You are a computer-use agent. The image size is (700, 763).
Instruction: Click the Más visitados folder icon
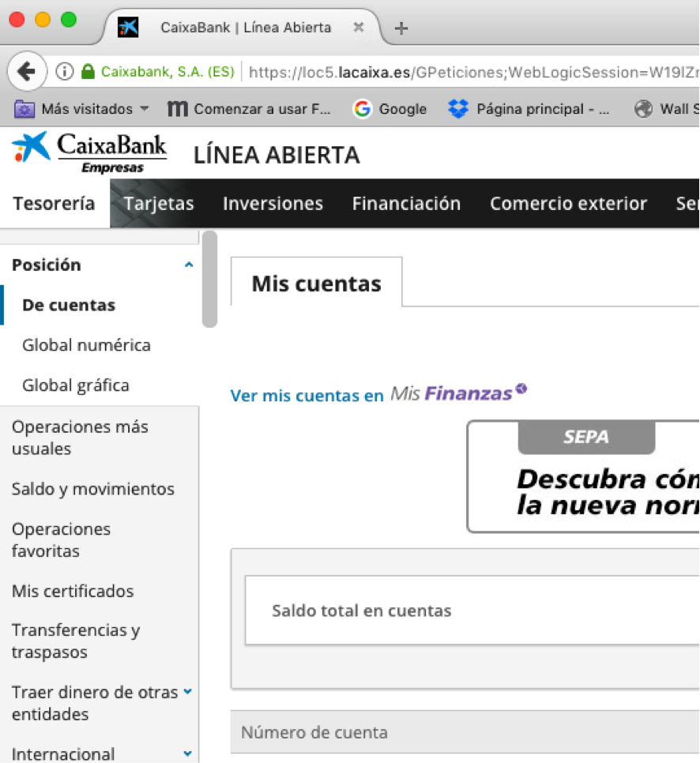point(24,109)
